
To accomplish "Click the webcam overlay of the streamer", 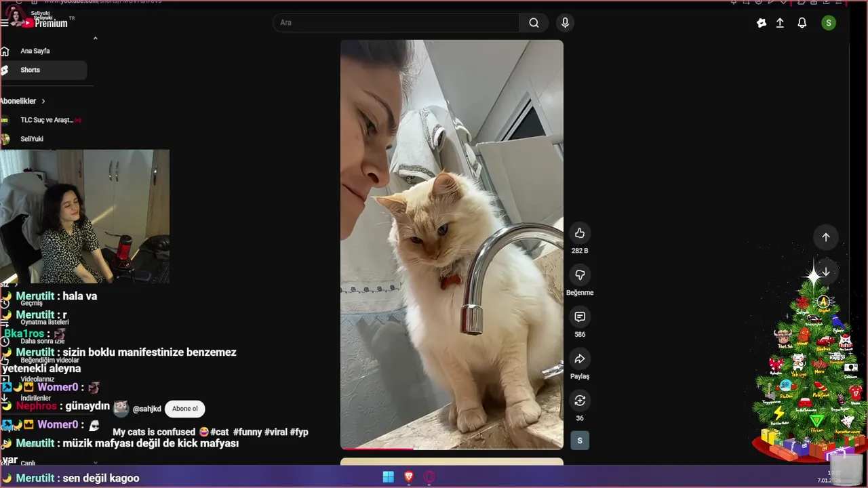I will tap(85, 216).
